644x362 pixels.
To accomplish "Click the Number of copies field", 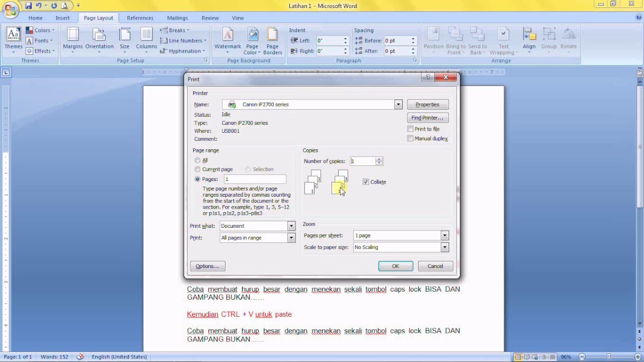I will coord(362,161).
